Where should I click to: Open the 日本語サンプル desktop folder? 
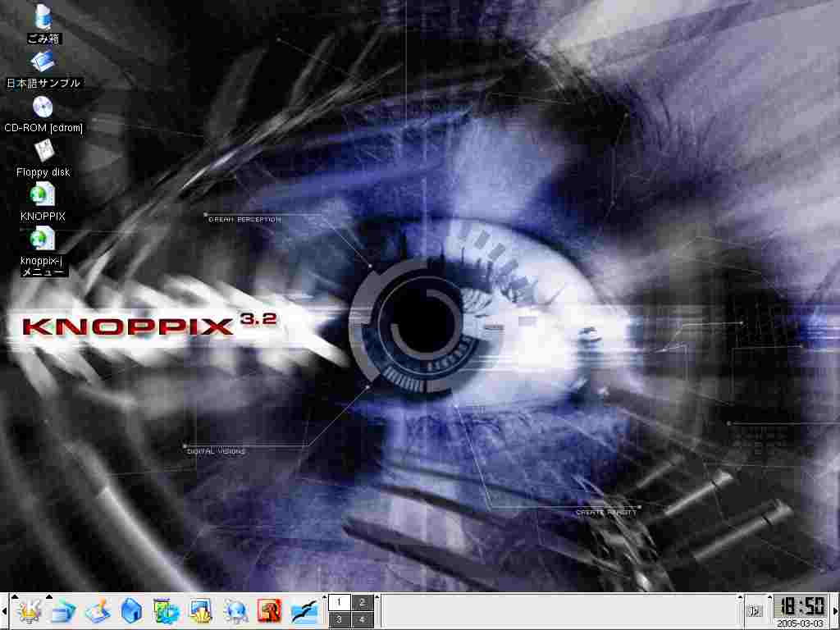[x=43, y=62]
